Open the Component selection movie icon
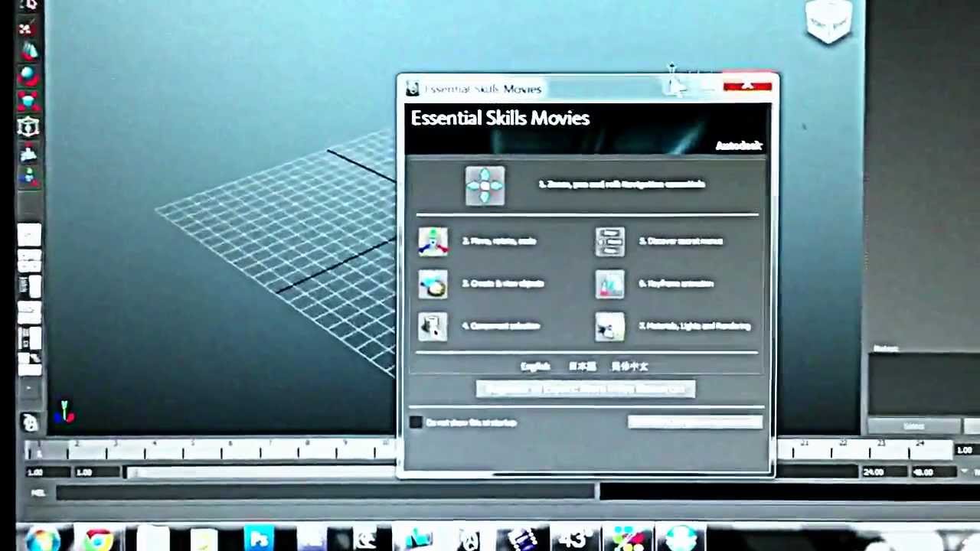980x551 pixels. 433,327
